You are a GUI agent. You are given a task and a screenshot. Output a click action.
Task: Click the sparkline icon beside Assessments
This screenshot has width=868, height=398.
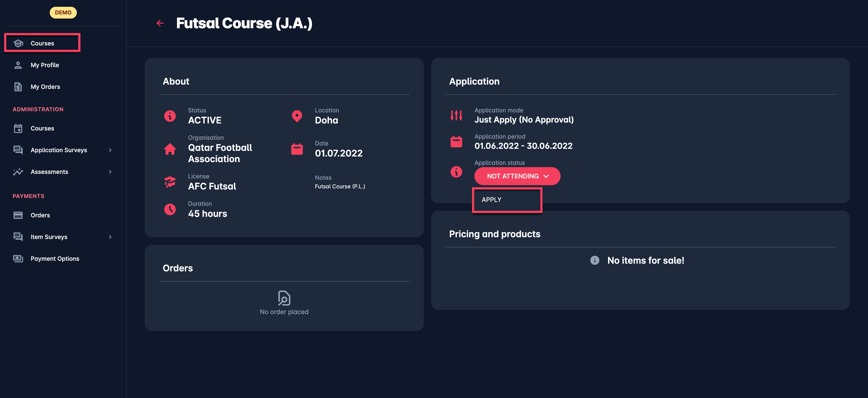pyautogui.click(x=18, y=172)
